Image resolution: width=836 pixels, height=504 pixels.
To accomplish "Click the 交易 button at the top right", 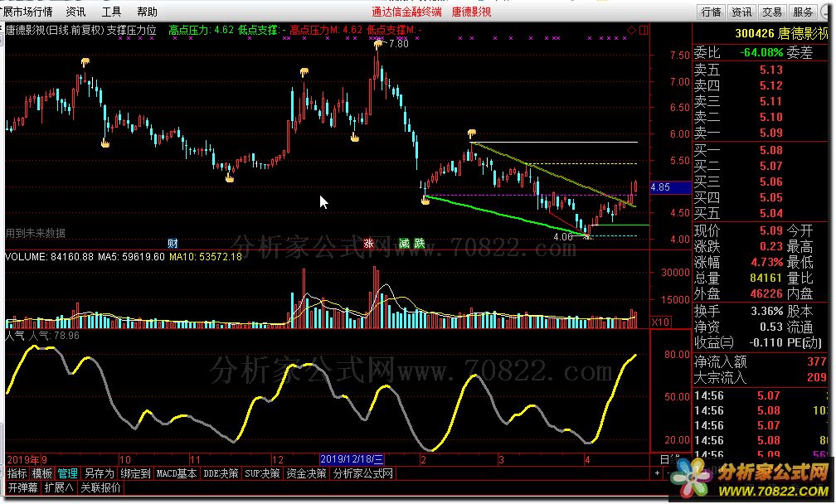I will pos(772,12).
